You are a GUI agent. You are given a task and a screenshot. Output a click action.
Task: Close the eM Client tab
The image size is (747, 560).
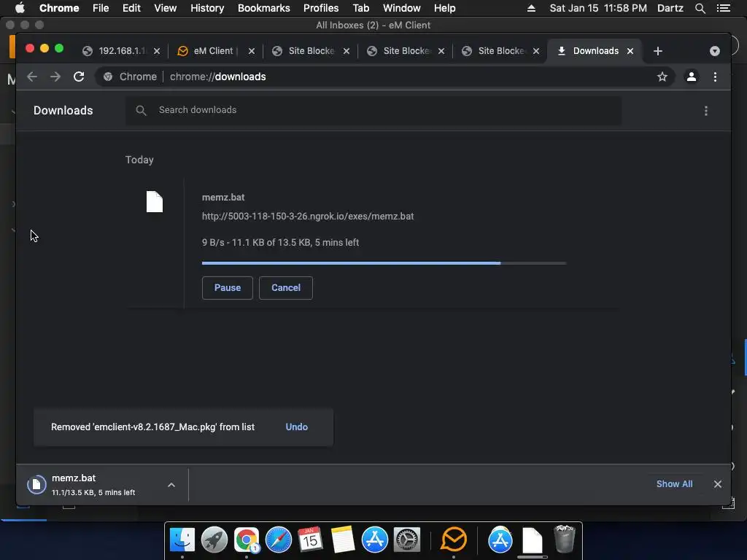click(x=252, y=51)
